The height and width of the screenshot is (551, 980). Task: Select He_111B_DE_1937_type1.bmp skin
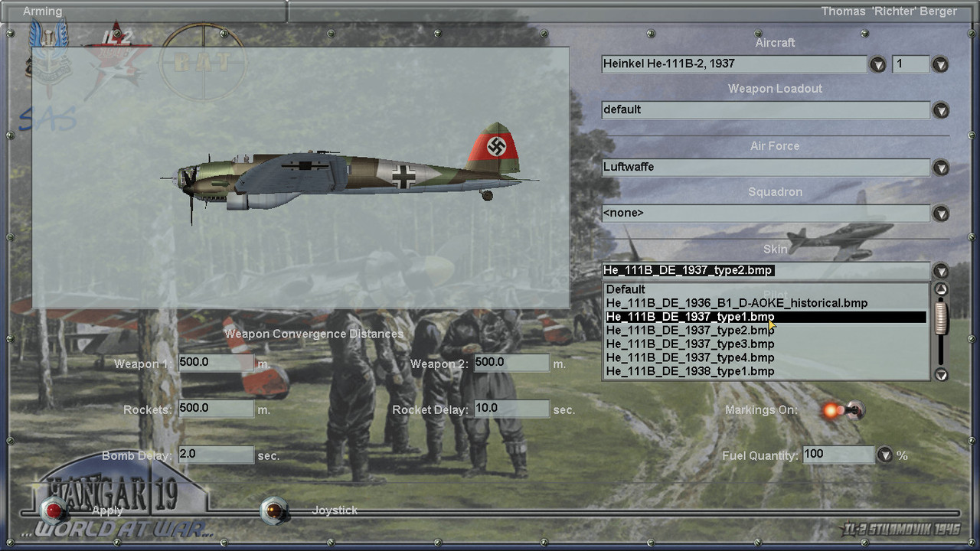coord(766,317)
